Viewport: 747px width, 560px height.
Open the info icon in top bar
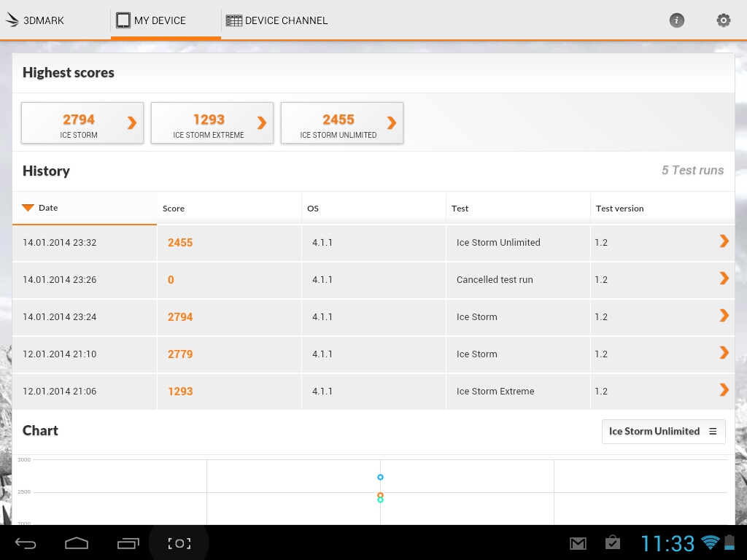[x=676, y=20]
